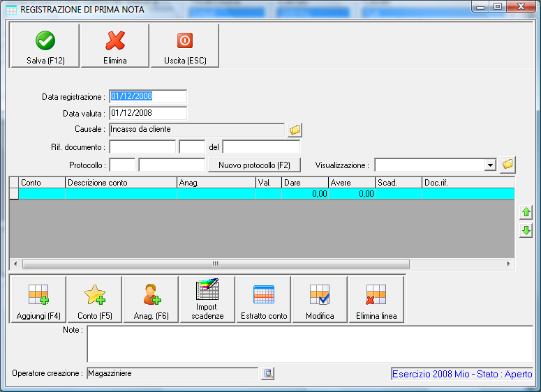This screenshot has height=392, width=541.
Task: Click the grid's left scroll arrow
Action: 15,264
